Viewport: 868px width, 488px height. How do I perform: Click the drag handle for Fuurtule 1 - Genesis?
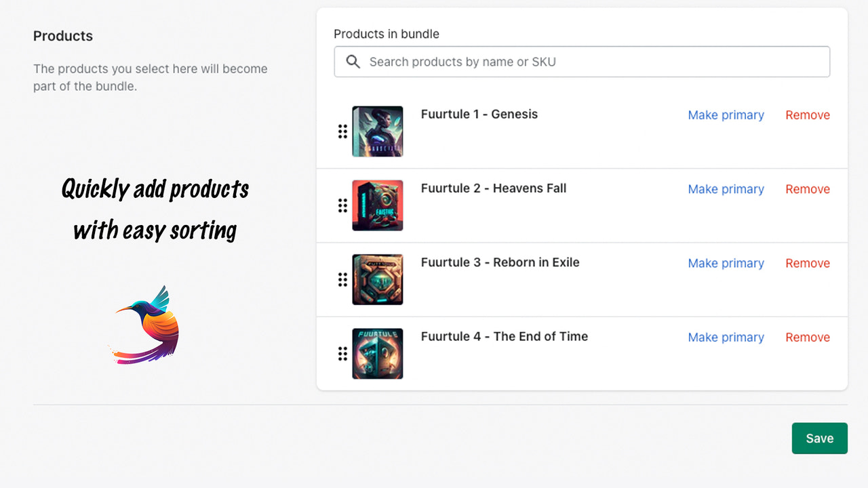point(342,131)
